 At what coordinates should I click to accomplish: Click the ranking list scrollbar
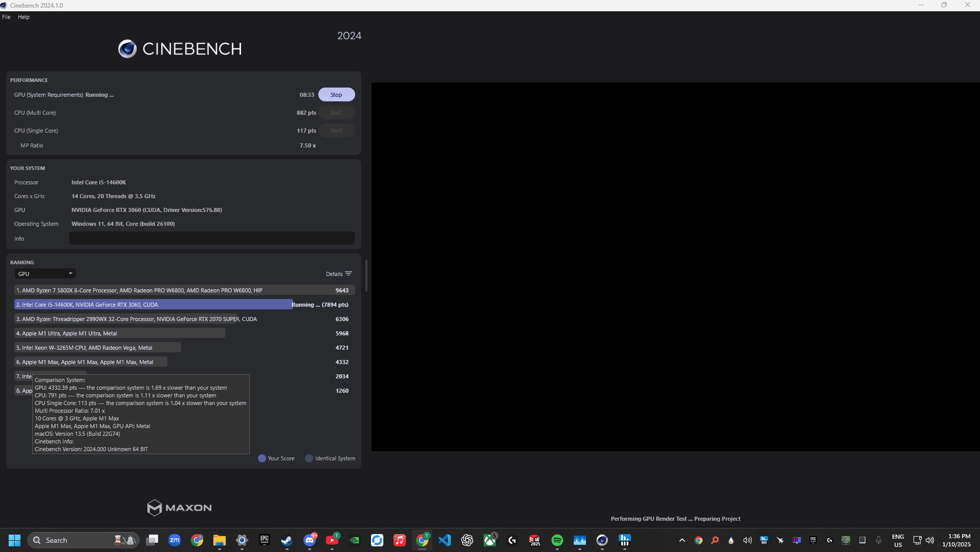click(366, 276)
